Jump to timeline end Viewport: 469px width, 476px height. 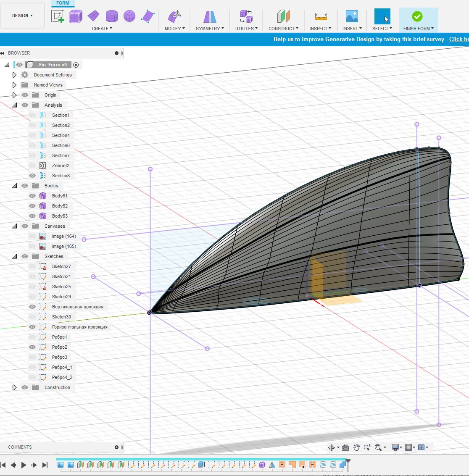(x=45, y=465)
